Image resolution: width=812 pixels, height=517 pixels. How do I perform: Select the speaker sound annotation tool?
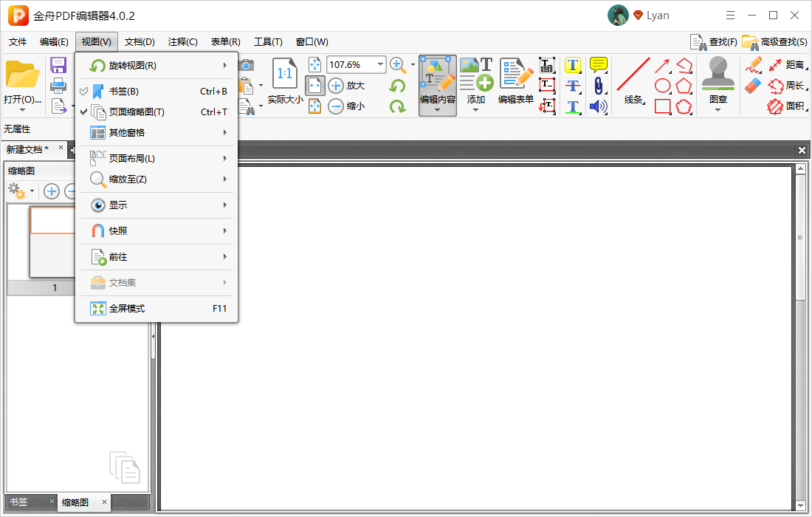[599, 106]
